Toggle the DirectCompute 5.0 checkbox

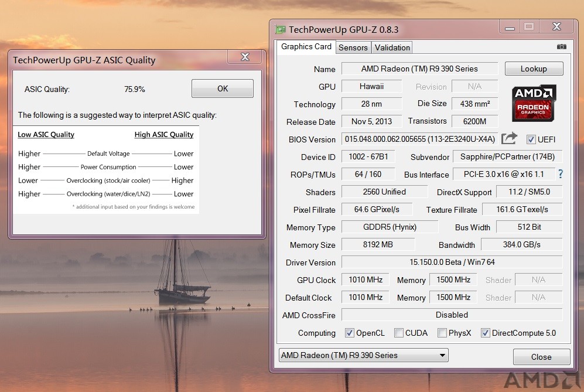486,333
